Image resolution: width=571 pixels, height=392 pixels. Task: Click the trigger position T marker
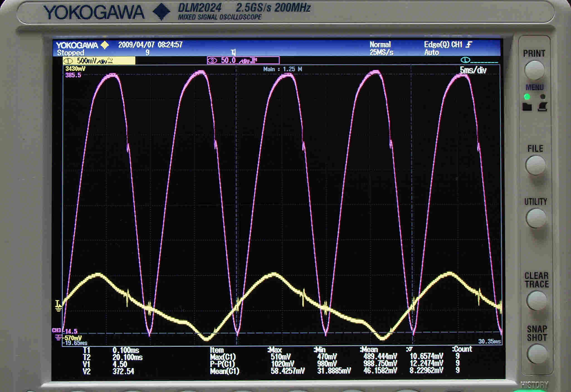(x=233, y=52)
